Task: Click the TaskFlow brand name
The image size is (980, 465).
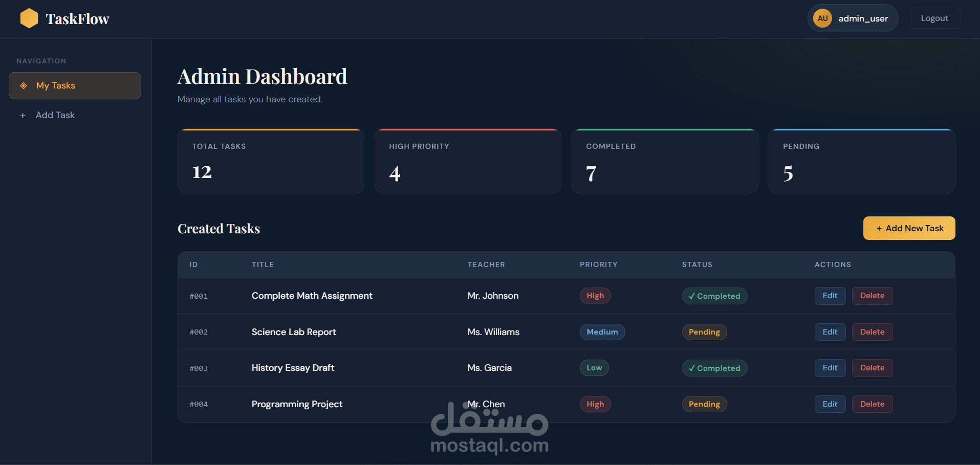Action: 77,19
